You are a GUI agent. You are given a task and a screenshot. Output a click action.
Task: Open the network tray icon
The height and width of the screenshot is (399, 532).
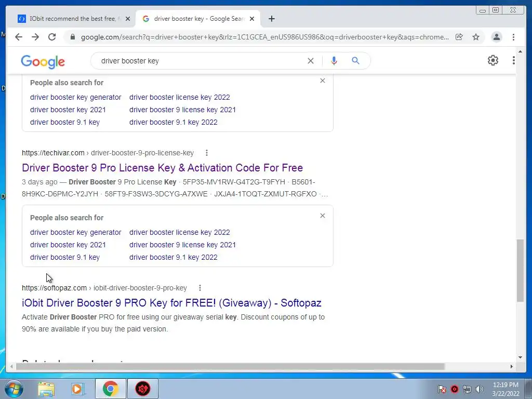click(x=467, y=389)
